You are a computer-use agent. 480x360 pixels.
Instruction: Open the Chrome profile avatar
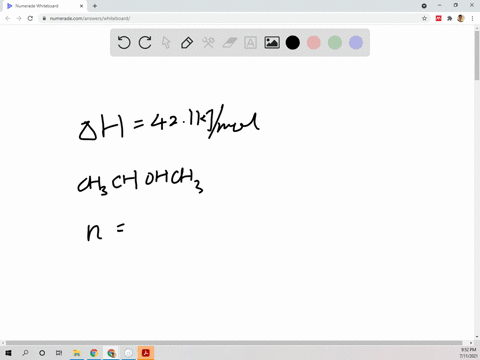click(461, 18)
